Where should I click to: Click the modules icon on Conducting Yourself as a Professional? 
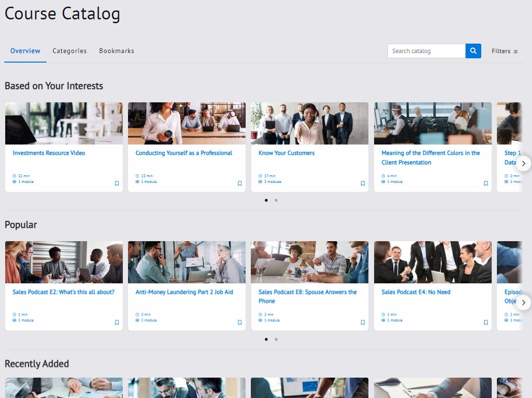137,181
